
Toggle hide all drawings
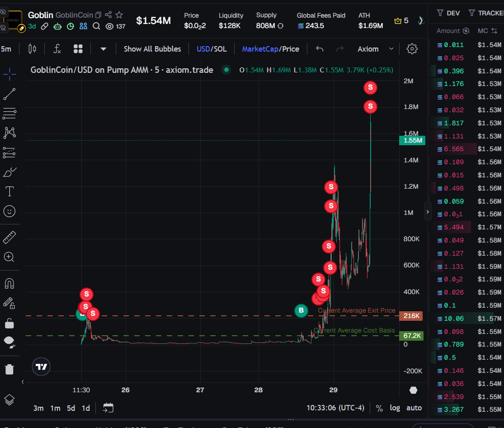pyautogui.click(x=9, y=343)
